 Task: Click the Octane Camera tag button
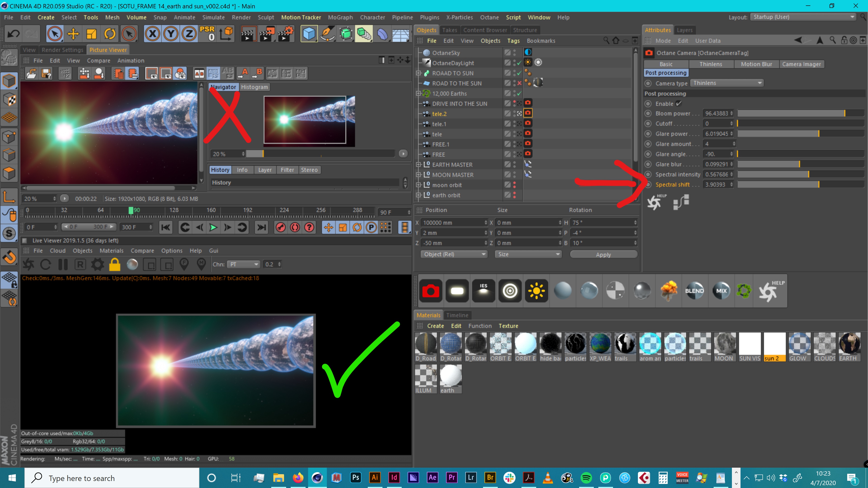tap(430, 290)
